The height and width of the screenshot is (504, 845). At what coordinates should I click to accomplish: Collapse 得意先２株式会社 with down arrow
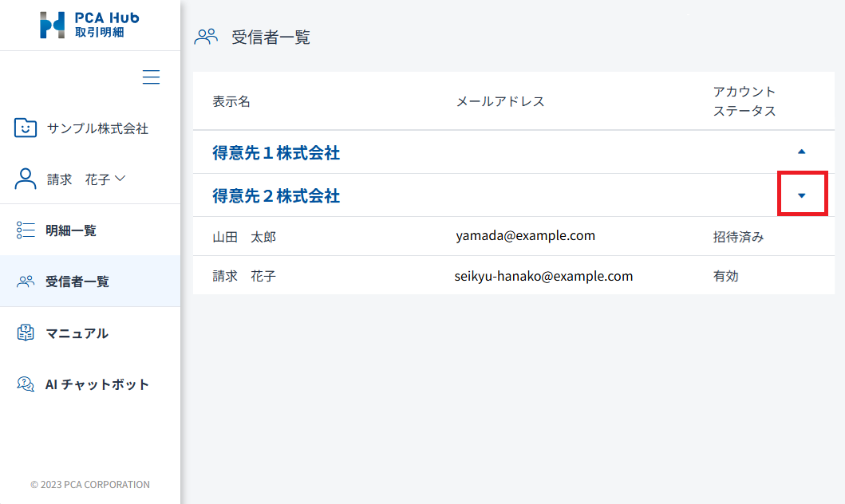pos(802,195)
